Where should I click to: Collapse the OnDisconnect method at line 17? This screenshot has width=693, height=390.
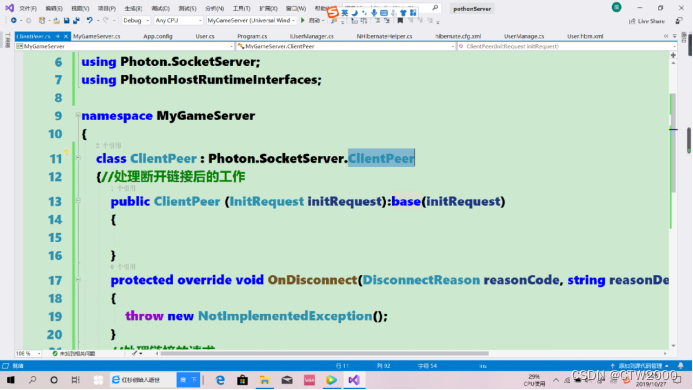pyautogui.click(x=78, y=279)
